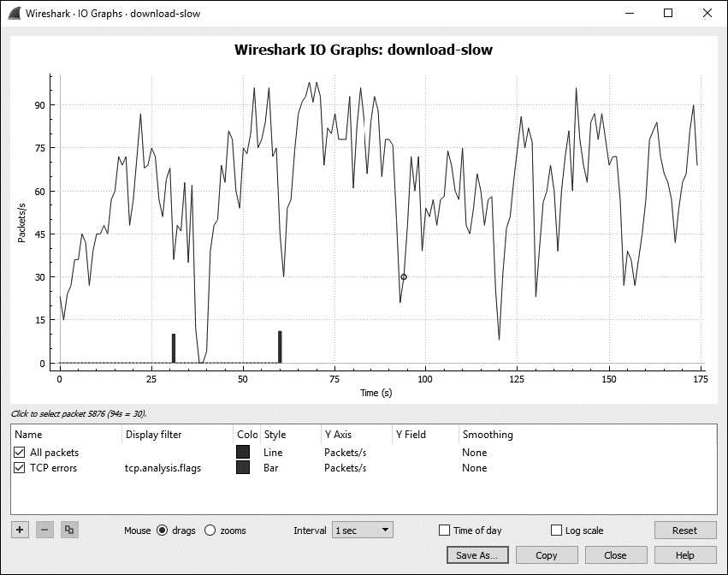Click the TCP errors bar near 31 seconds
Screen dimensions: 728x575
click(174, 348)
